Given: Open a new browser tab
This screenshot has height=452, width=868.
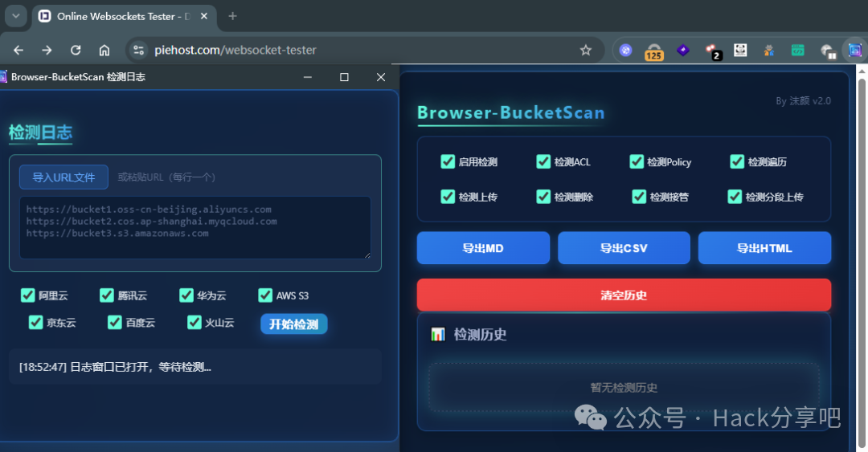Looking at the screenshot, I should pos(232,17).
